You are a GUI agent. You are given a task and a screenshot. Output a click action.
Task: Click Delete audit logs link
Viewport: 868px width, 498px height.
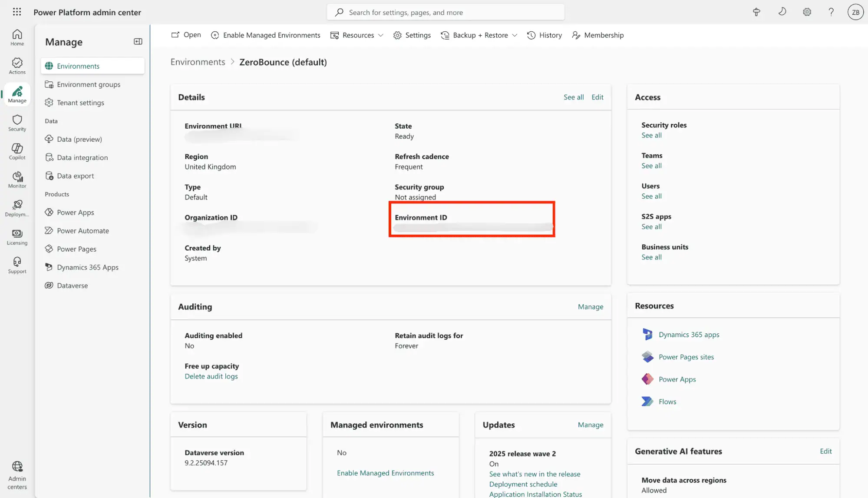(211, 376)
